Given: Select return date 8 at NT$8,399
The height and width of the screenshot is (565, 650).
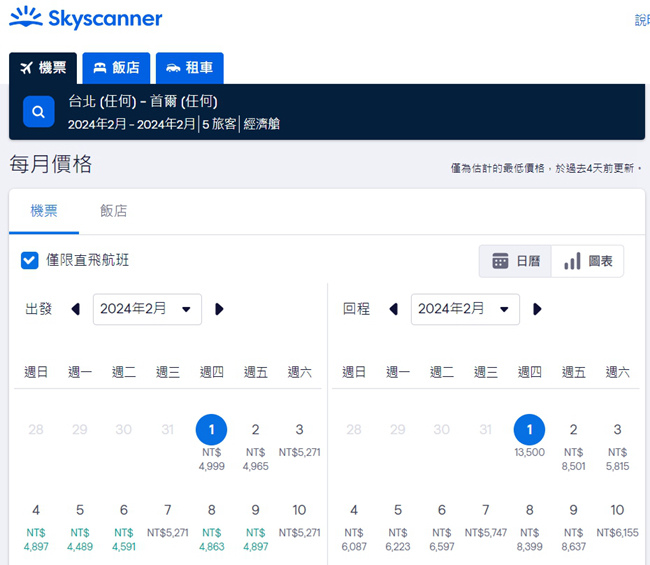Looking at the screenshot, I should coord(529,529).
